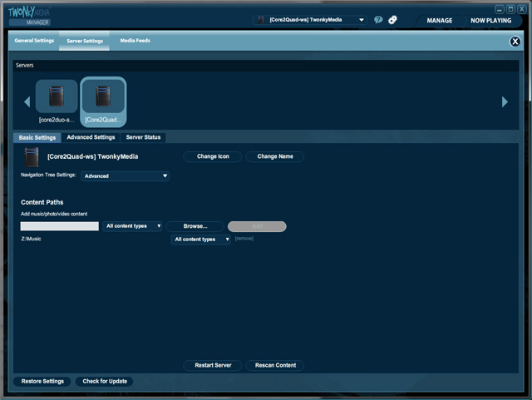
Task: Expand the Navigation Tree Settings dropdown
Action: 126,176
